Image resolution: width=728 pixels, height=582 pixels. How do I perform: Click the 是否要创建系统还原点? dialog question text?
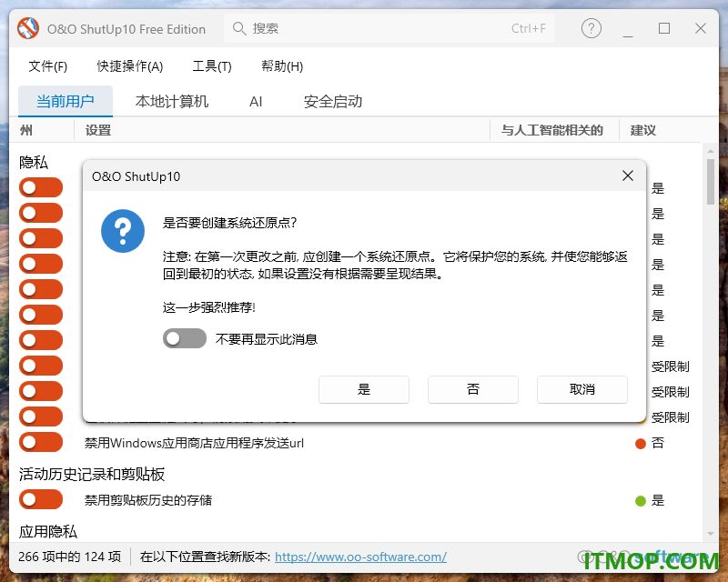click(x=229, y=223)
